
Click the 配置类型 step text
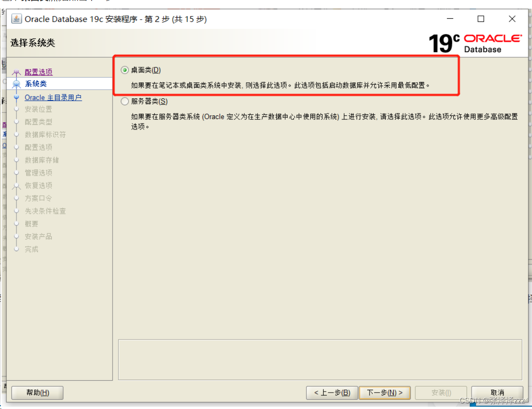point(38,122)
